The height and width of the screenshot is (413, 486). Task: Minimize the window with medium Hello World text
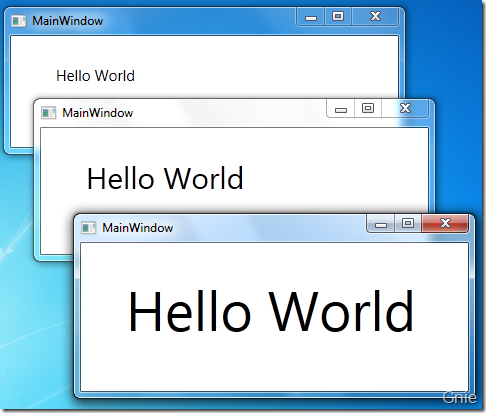341,109
